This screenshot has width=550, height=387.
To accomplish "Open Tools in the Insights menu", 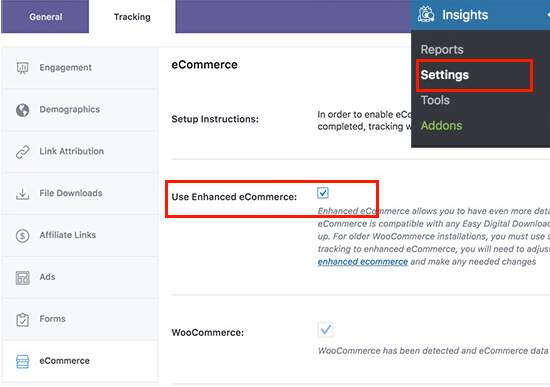I will tap(435, 100).
